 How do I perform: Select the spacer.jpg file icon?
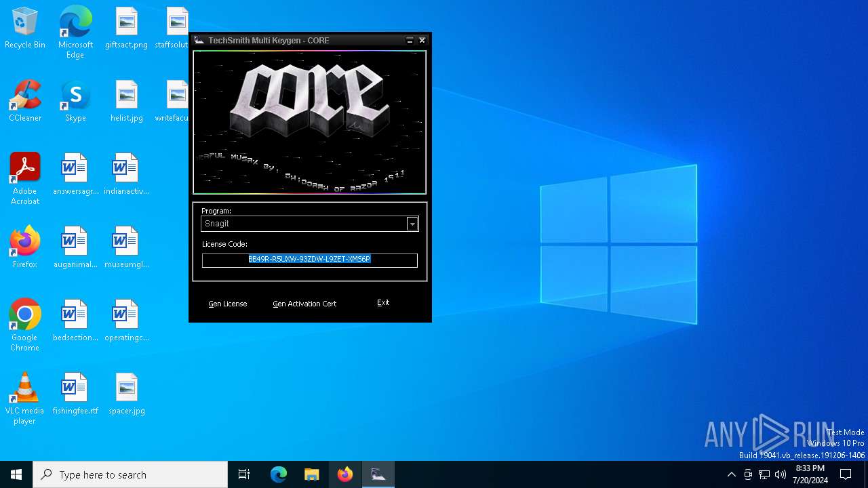point(126,394)
